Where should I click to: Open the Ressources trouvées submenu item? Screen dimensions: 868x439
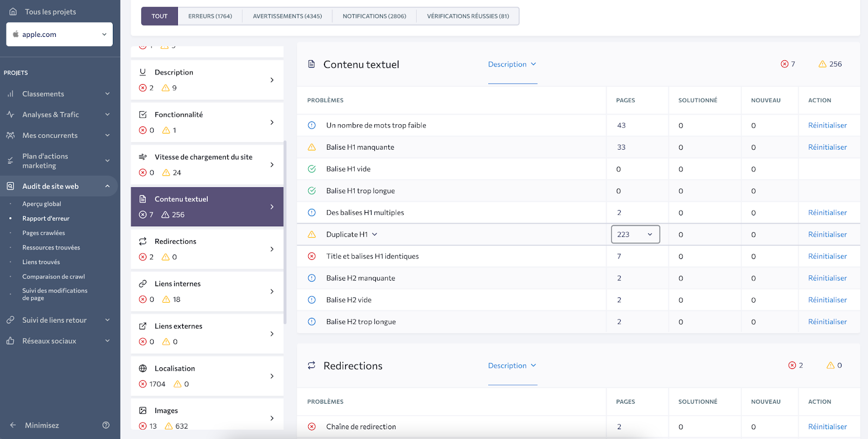[51, 247]
